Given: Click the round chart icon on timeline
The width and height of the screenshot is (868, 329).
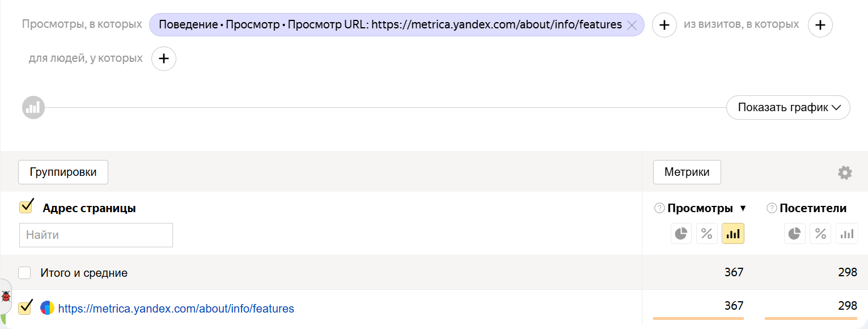Looking at the screenshot, I should click(33, 108).
